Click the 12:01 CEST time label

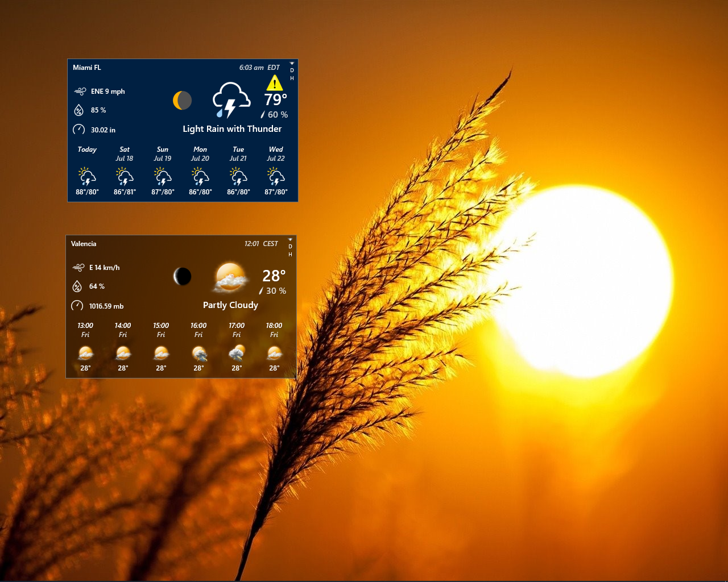coord(261,244)
